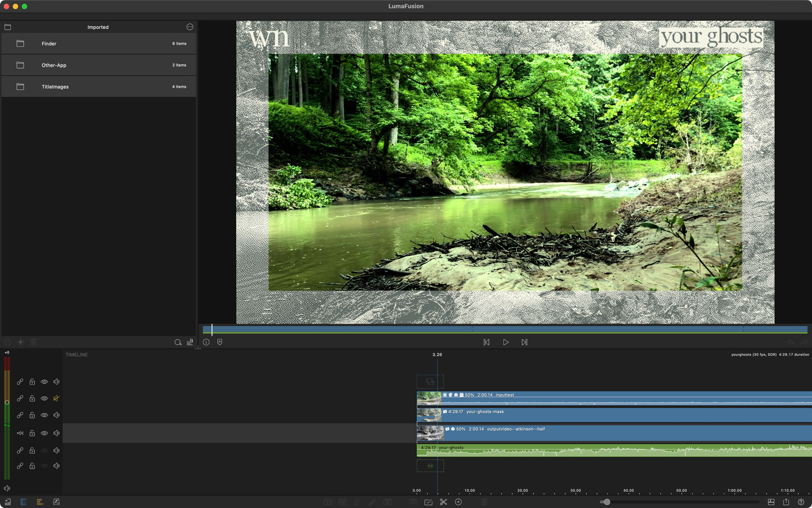Click the circled plus add button in bottom toolbar
This screenshot has width=812, height=508.
click(x=458, y=502)
